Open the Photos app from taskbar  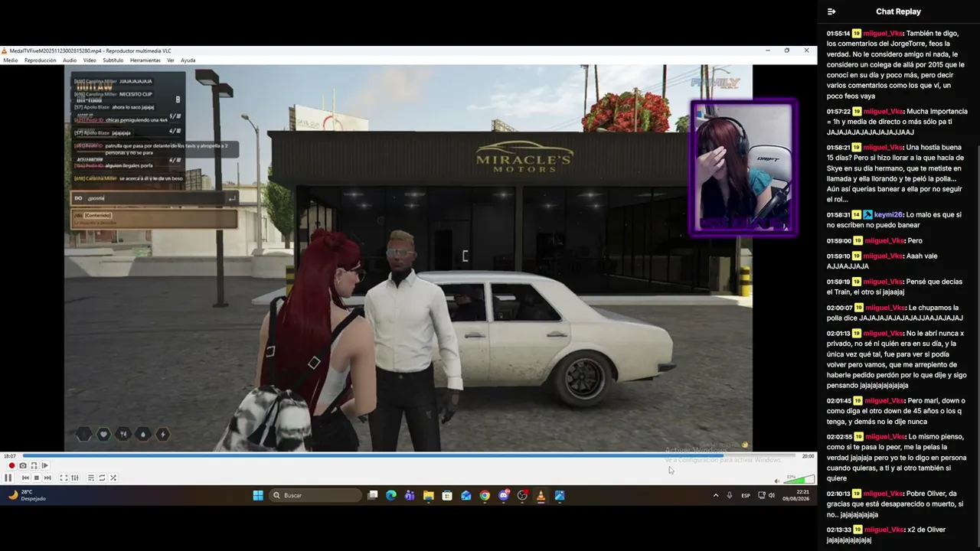pyautogui.click(x=560, y=495)
